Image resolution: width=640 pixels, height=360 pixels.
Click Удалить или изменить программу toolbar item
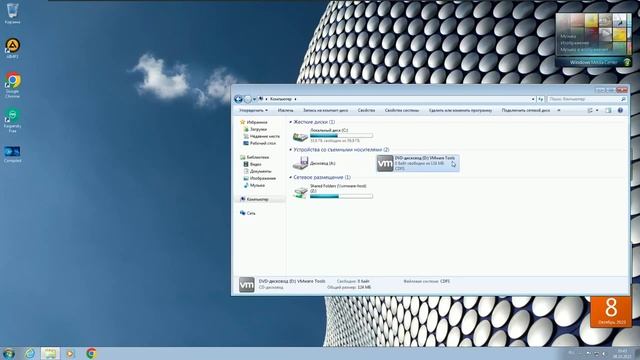click(460, 110)
